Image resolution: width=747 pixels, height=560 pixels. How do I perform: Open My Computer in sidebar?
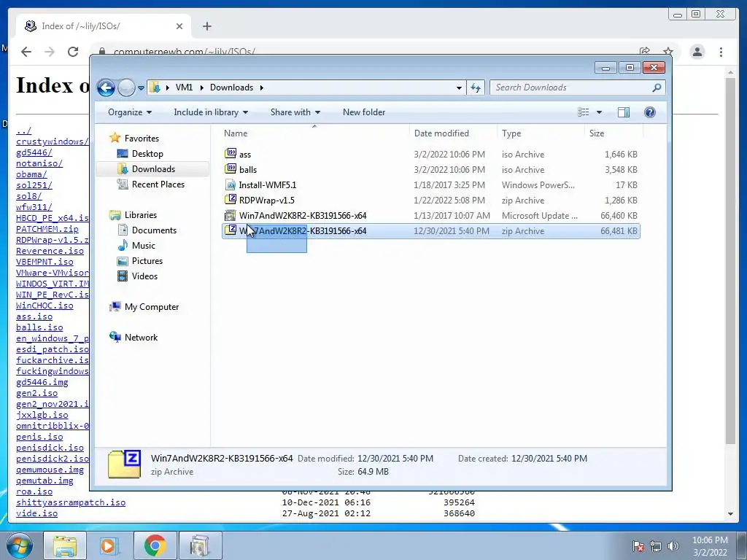(152, 307)
